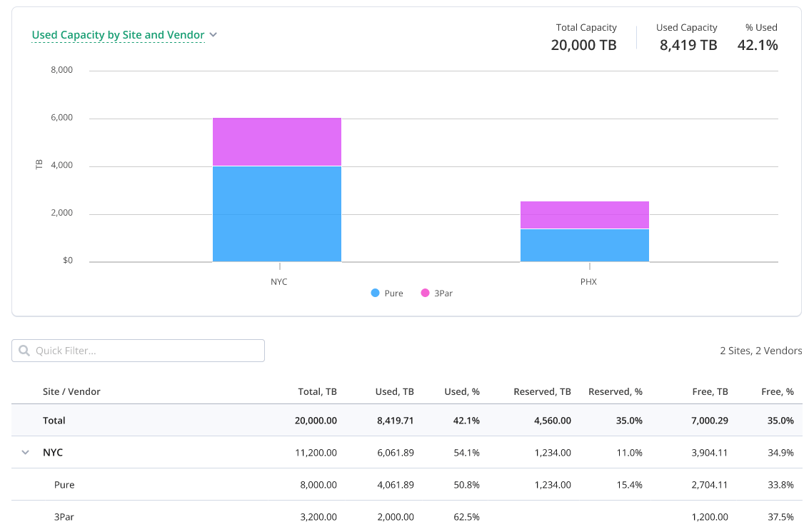Click the search magnifier icon in Quick Filter

pyautogui.click(x=24, y=351)
